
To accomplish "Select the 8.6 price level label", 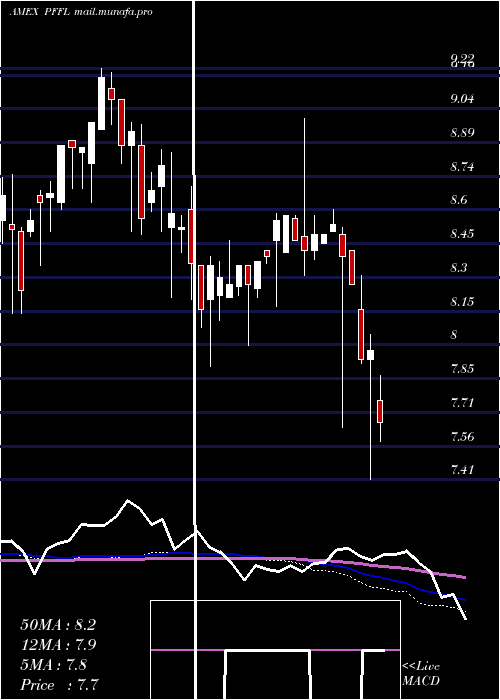I will (x=459, y=200).
